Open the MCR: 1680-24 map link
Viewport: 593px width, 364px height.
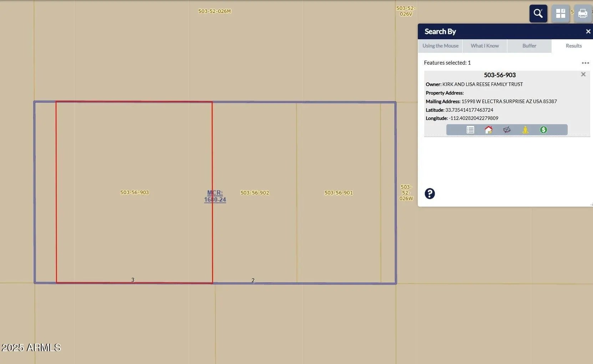point(215,196)
